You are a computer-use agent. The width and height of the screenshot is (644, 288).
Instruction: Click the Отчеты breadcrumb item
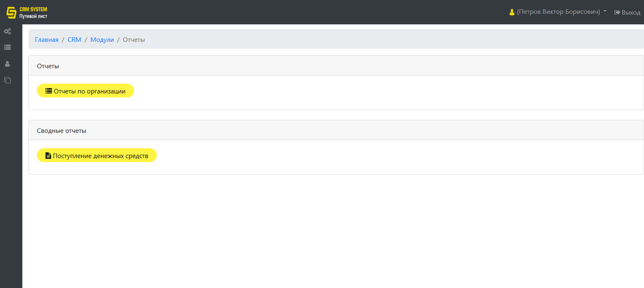pyautogui.click(x=134, y=40)
